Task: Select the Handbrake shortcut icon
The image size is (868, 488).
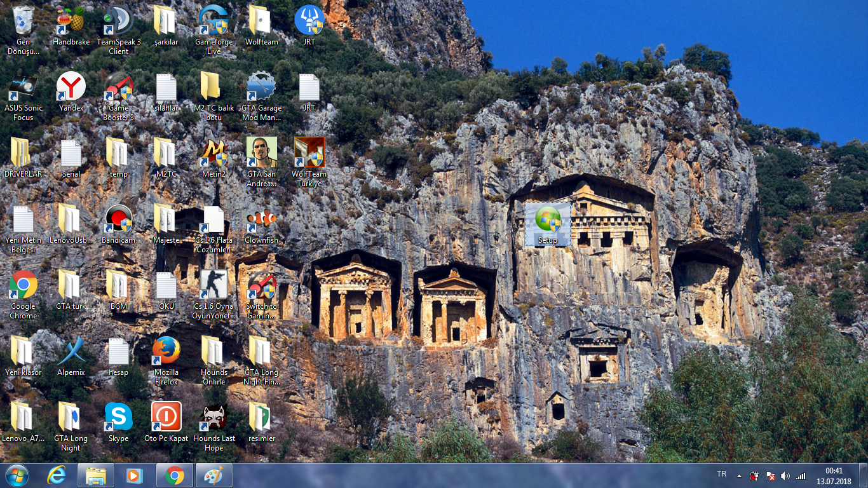Action: click(71, 25)
